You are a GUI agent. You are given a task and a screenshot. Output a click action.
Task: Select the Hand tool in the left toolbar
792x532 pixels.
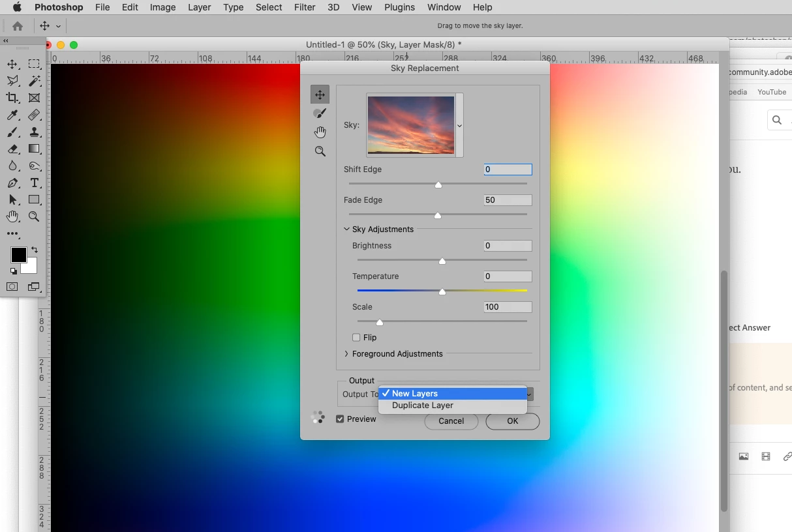[12, 216]
